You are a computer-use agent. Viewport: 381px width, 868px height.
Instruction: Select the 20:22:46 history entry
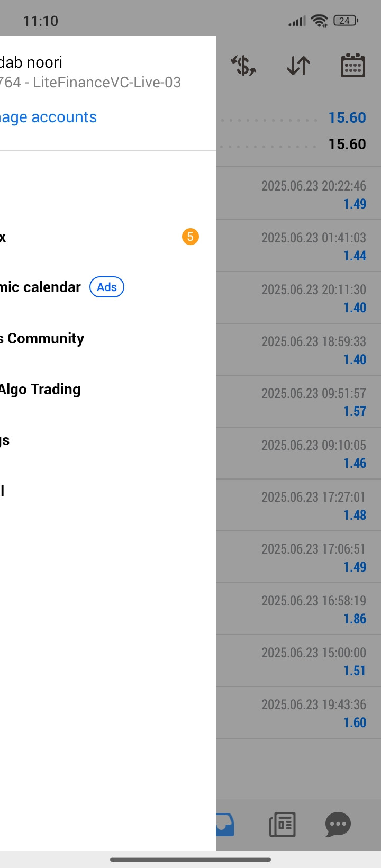click(x=298, y=194)
